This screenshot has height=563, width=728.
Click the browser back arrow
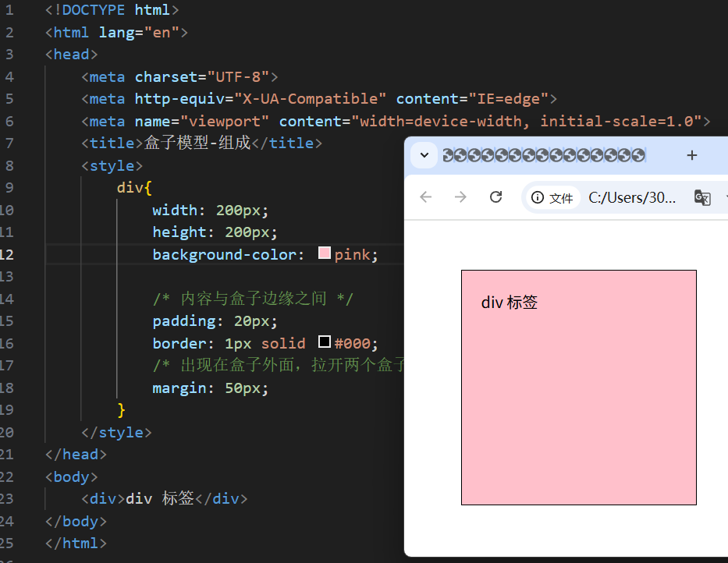pyautogui.click(x=426, y=197)
